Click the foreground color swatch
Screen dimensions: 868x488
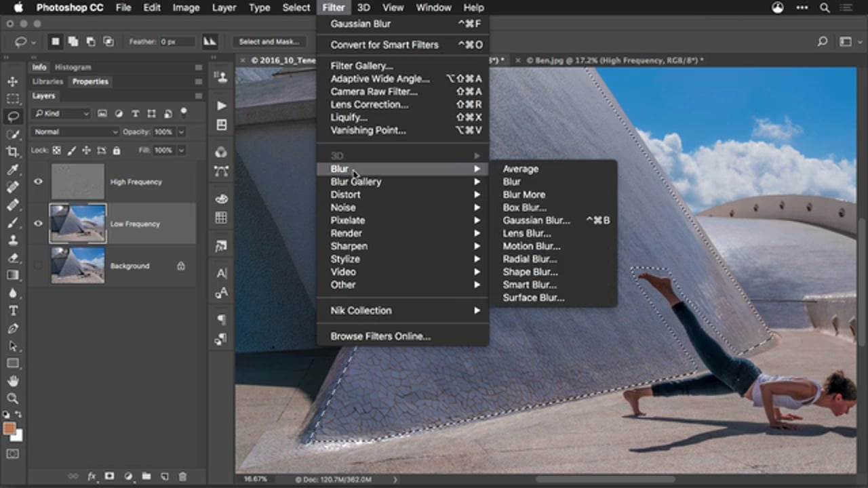pos(9,429)
